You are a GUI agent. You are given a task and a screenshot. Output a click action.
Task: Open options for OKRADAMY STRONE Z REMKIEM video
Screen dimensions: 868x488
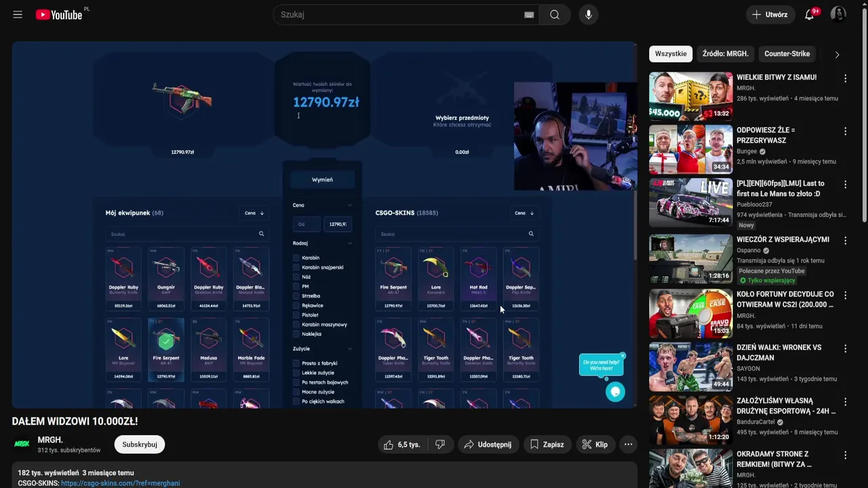[845, 455]
